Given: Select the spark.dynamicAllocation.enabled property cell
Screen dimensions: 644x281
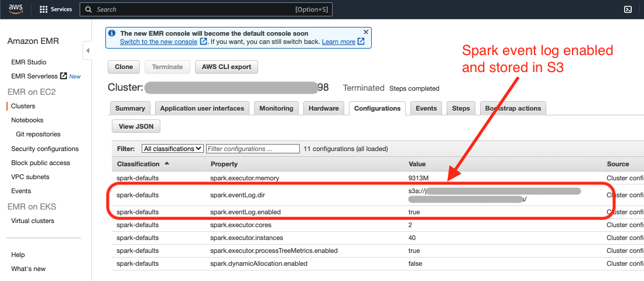Looking at the screenshot, I should coord(259,263).
